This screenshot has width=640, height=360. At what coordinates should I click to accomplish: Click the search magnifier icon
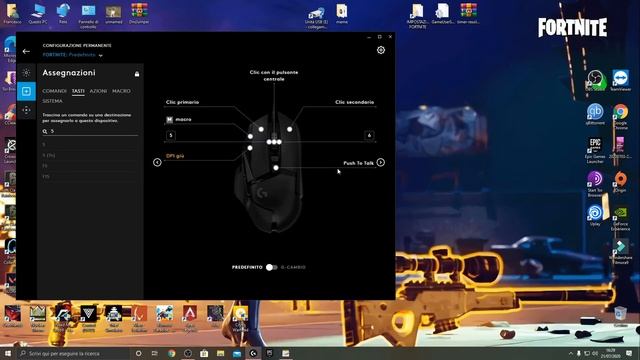[45, 131]
